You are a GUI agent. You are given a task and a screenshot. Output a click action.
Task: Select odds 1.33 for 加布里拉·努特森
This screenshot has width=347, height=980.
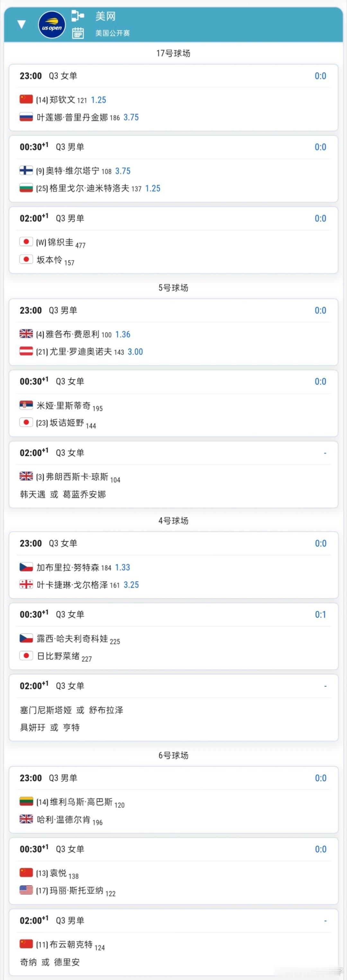point(123,567)
